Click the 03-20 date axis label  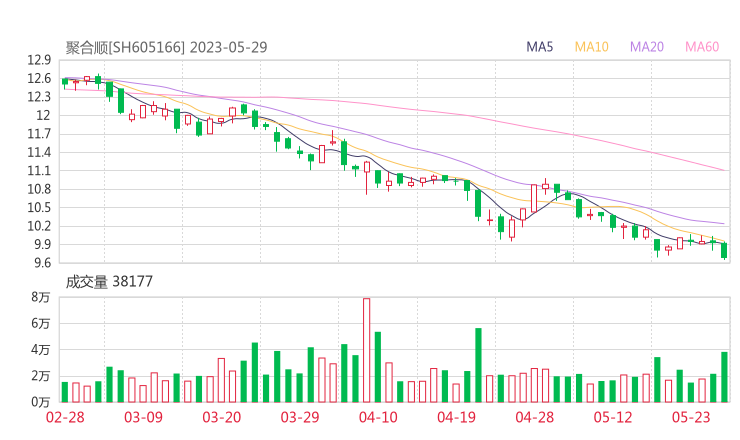(222, 417)
